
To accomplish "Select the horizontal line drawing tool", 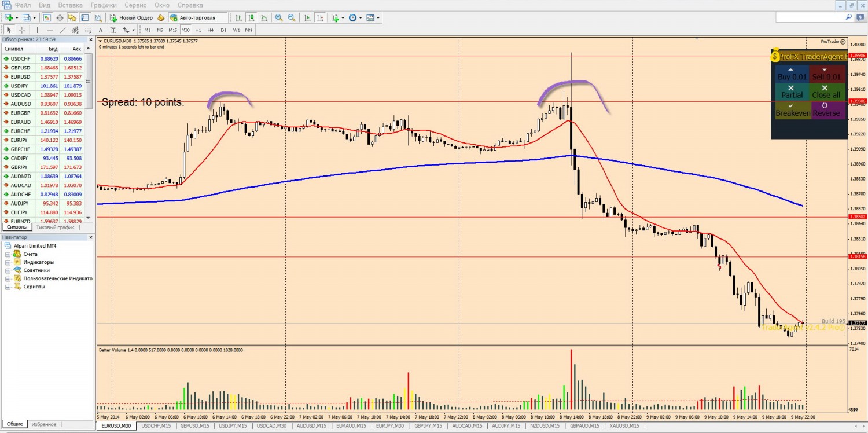I will [x=50, y=30].
